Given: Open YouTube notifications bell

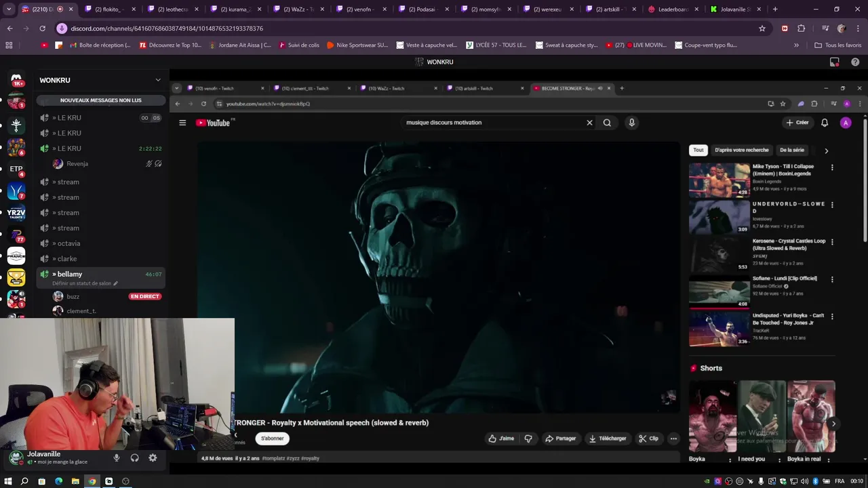Looking at the screenshot, I should (x=825, y=123).
